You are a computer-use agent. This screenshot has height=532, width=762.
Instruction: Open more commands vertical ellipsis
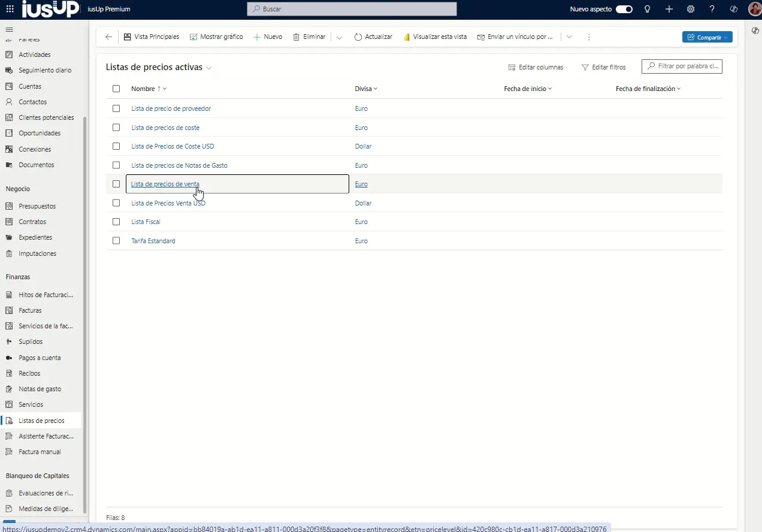589,37
